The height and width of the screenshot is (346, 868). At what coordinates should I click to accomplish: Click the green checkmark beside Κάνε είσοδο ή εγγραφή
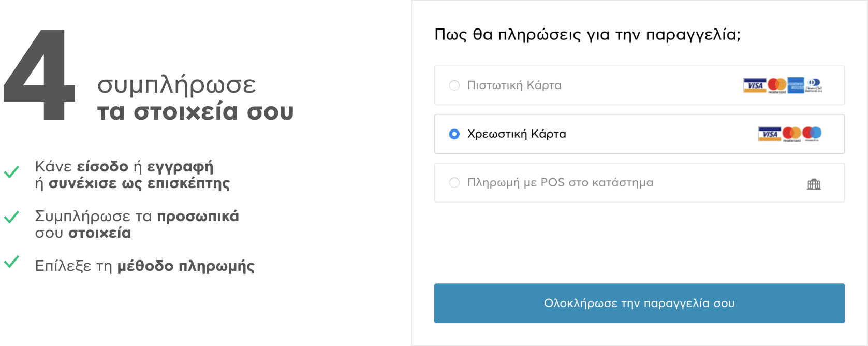pos(11,172)
